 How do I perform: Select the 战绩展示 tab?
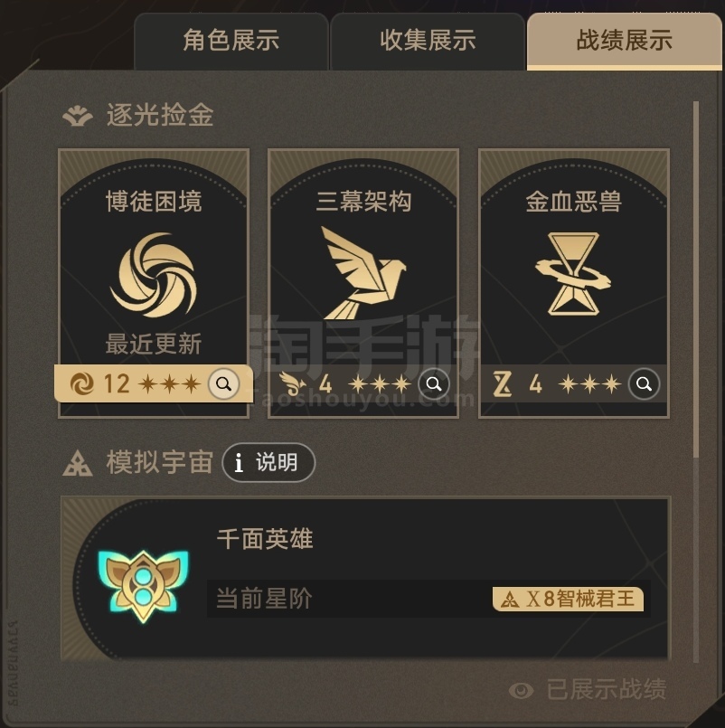[x=625, y=41]
